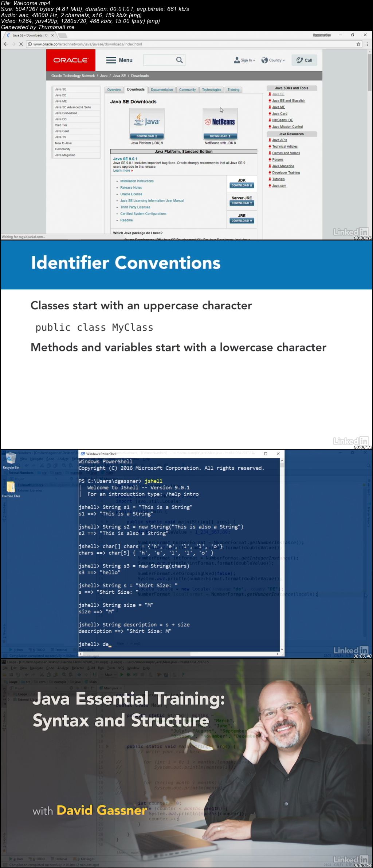Open the Build menu in IntelliJ Loops window
Screen dimensions: 373x868
click(91, 668)
